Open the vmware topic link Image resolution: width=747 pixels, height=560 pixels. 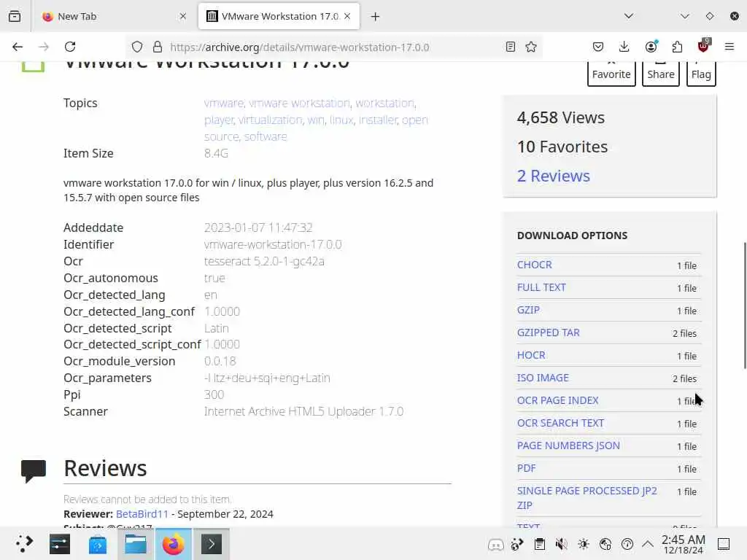click(223, 104)
